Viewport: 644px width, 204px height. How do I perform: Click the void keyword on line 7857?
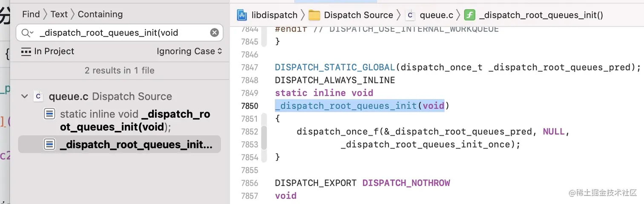(x=286, y=195)
